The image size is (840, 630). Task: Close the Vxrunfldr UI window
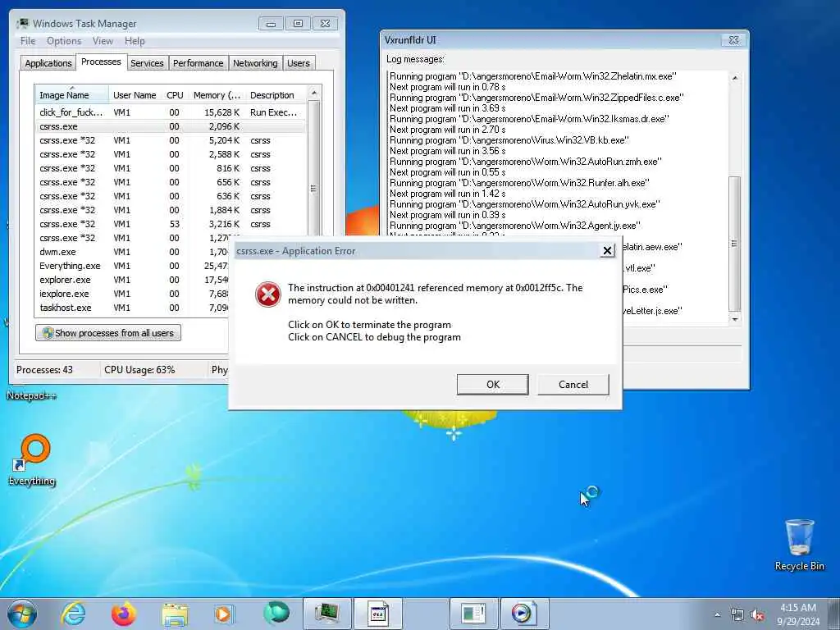[733, 39]
